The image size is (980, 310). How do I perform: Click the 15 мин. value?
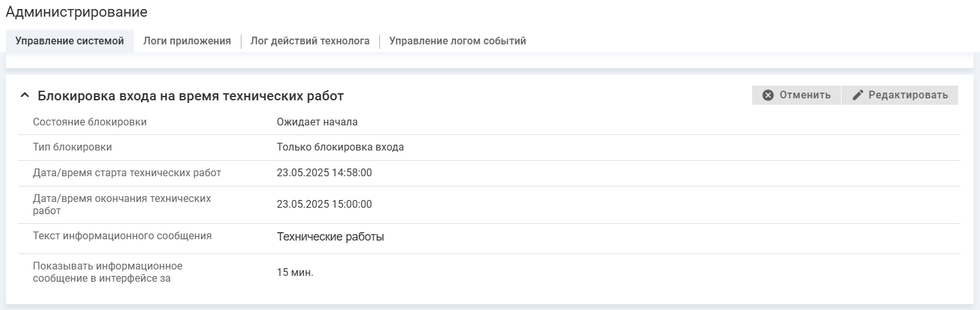pyautogui.click(x=295, y=272)
